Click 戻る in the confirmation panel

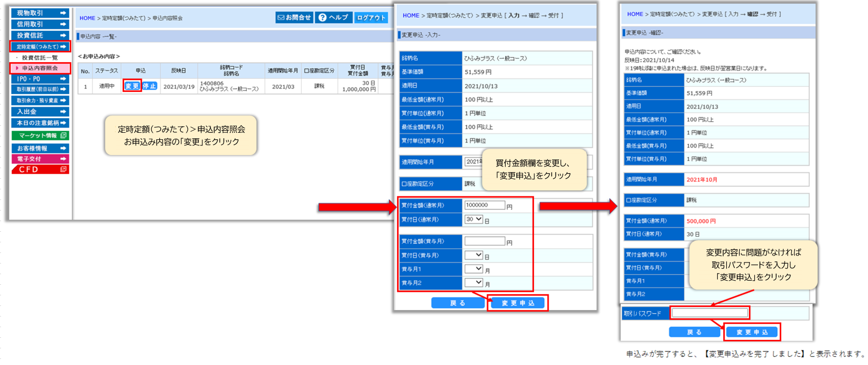point(694,332)
